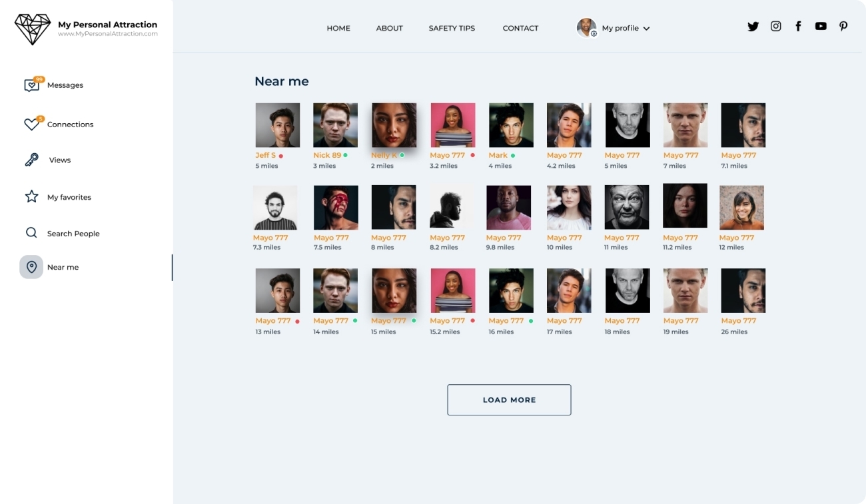866x504 pixels.
Task: Expand the My profile dropdown
Action: pos(614,28)
